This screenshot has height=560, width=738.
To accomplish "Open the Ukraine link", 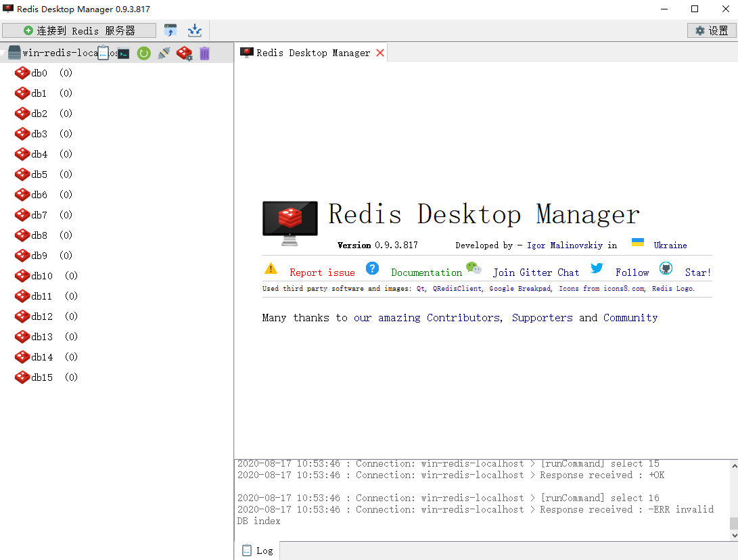I will (x=670, y=246).
